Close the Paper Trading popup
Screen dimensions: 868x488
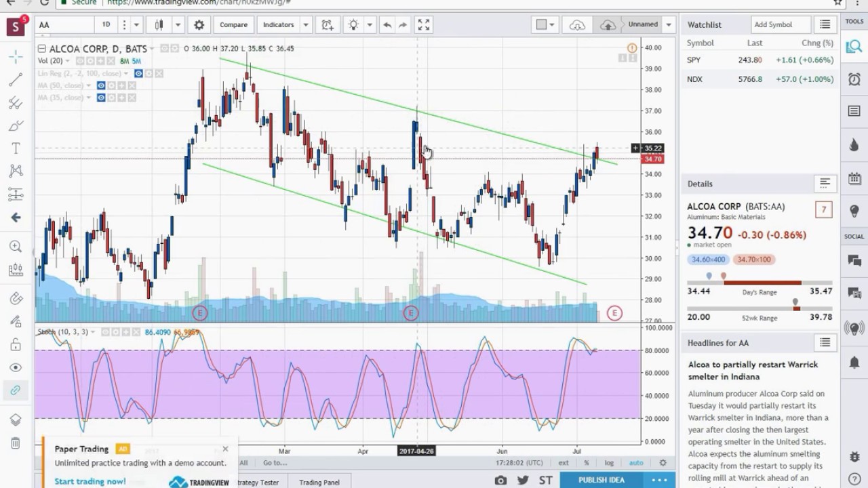click(225, 449)
